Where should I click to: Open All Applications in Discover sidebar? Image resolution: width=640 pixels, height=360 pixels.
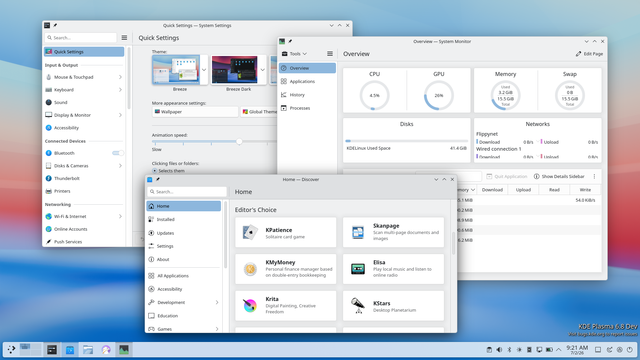pyautogui.click(x=184, y=276)
